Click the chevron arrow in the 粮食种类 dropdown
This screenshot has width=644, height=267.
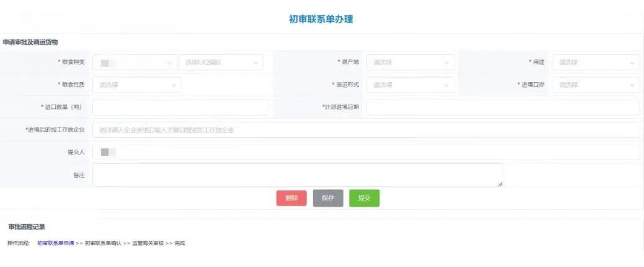click(x=170, y=63)
